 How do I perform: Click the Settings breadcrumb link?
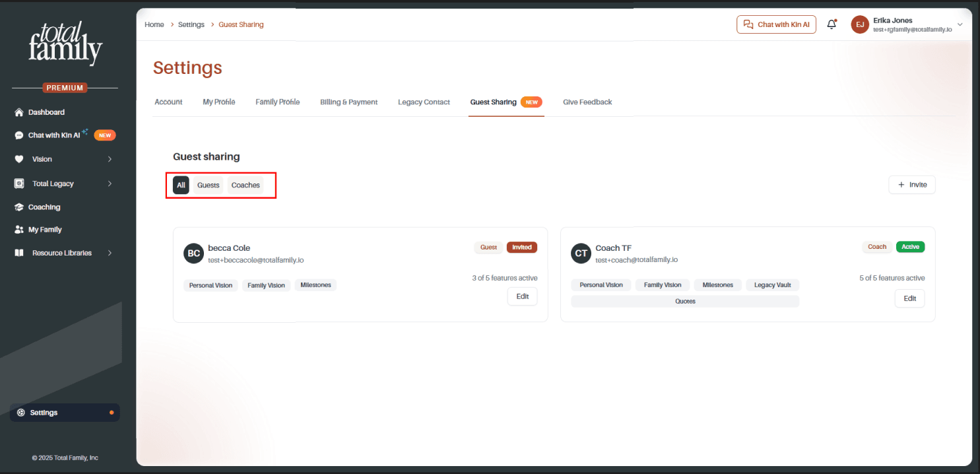(191, 24)
